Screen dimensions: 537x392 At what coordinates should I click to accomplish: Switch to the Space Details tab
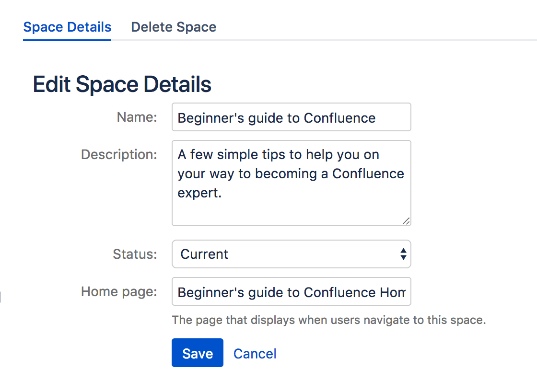point(67,27)
